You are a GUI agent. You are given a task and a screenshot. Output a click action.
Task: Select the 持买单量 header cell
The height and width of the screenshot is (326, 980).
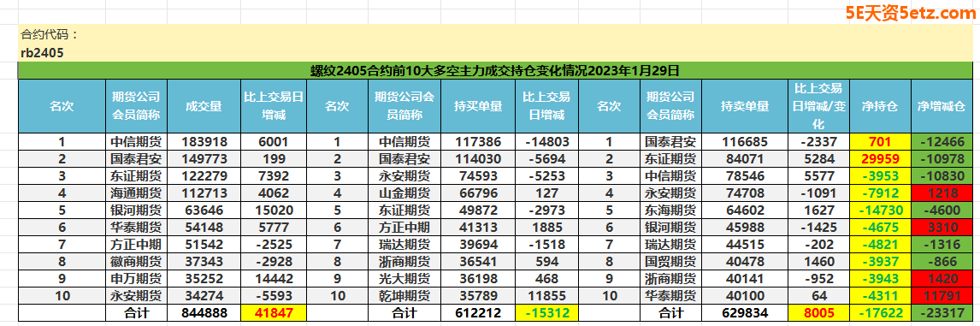tap(478, 106)
